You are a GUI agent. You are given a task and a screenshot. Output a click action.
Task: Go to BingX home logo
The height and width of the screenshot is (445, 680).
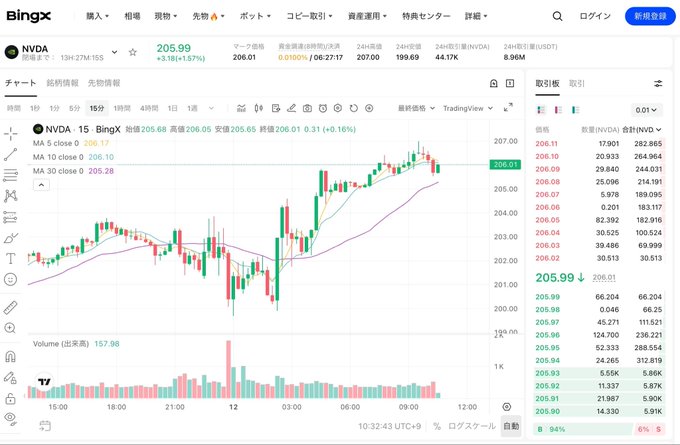coord(29,16)
